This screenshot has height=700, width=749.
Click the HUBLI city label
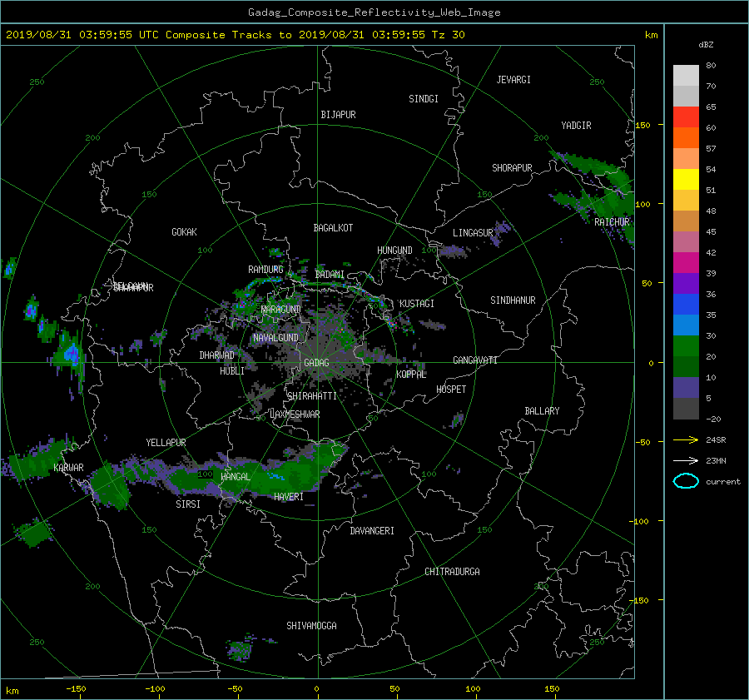click(232, 371)
